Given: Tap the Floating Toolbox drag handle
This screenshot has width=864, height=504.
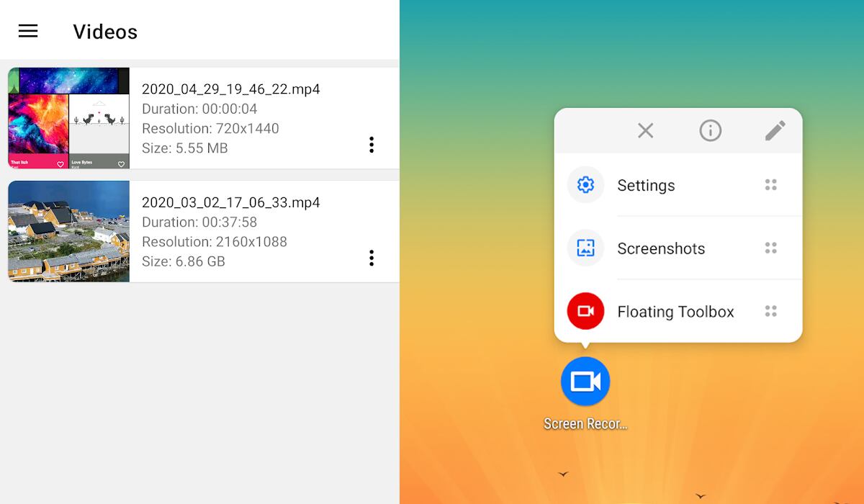Looking at the screenshot, I should pyautogui.click(x=771, y=311).
